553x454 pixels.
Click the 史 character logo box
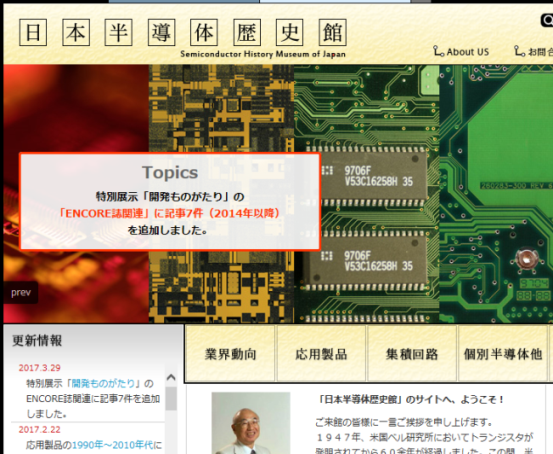tap(290, 32)
